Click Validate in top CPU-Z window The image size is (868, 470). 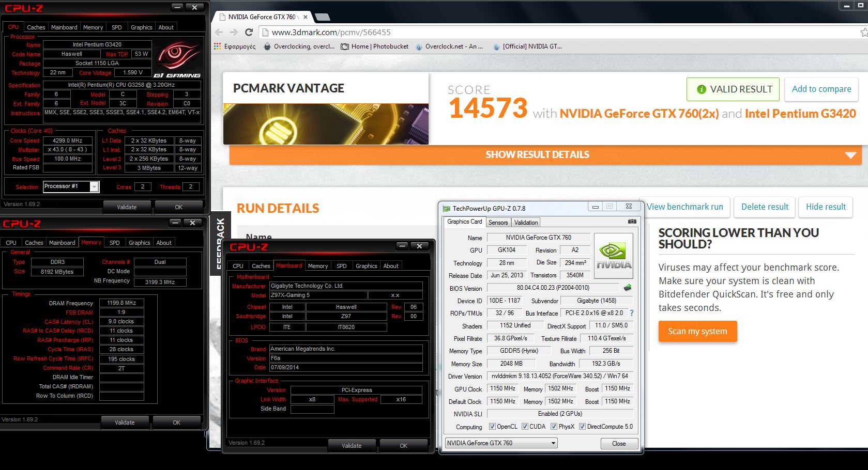(127, 207)
